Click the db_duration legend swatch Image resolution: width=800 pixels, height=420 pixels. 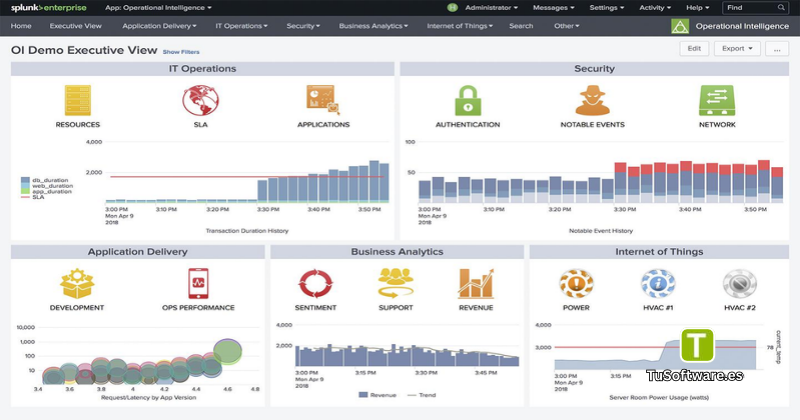[x=25, y=180]
